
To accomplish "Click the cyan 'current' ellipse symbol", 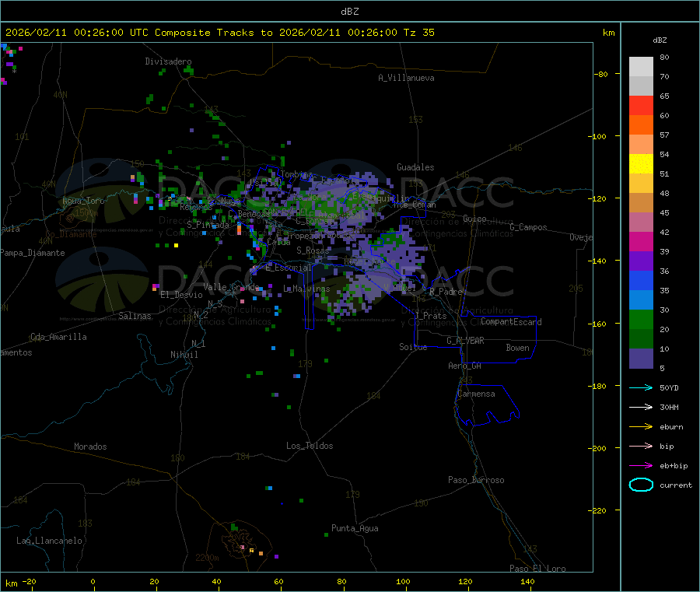I will click(x=641, y=485).
